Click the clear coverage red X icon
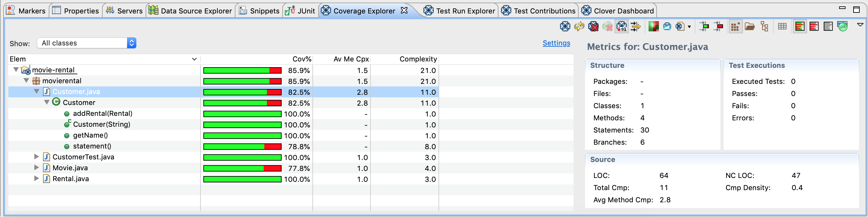The width and height of the screenshot is (868, 217). point(593,26)
